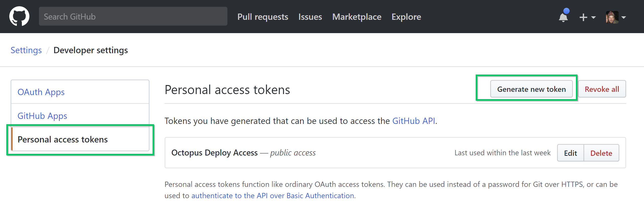Follow the GitHub API link
The image size is (644, 218).
tap(414, 121)
